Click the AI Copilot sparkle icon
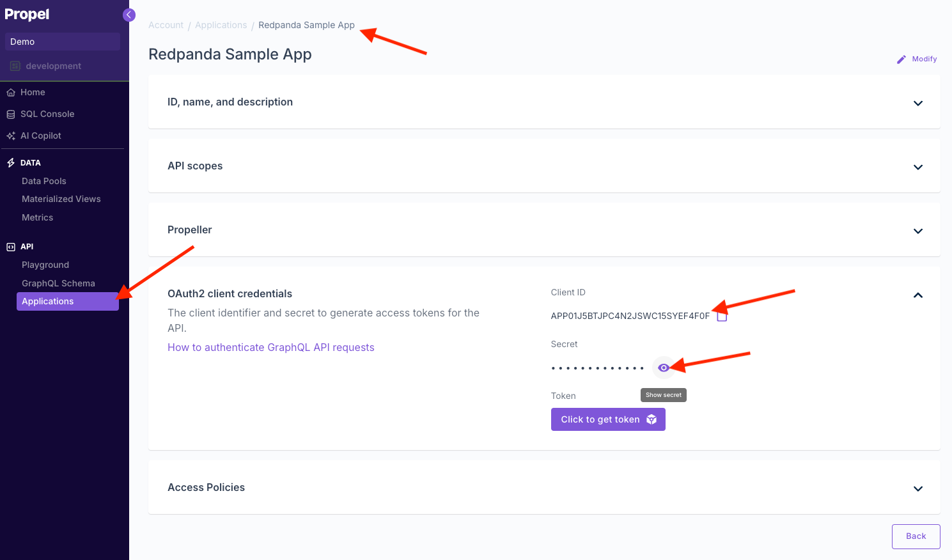 (11, 136)
